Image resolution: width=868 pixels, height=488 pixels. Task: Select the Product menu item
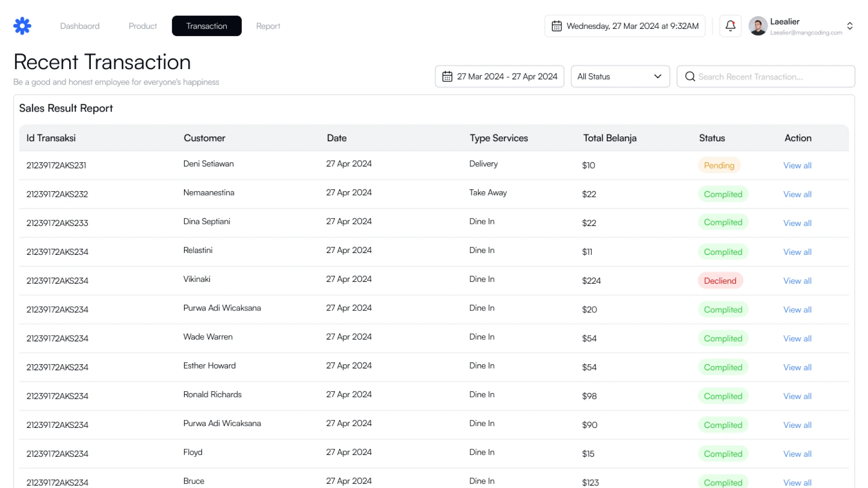click(142, 26)
